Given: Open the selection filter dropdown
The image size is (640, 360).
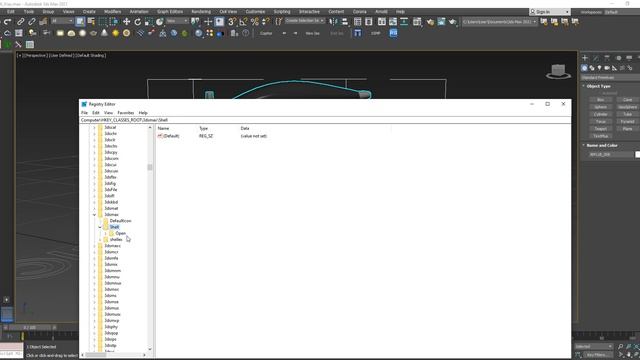Looking at the screenshot, I should 62,21.
